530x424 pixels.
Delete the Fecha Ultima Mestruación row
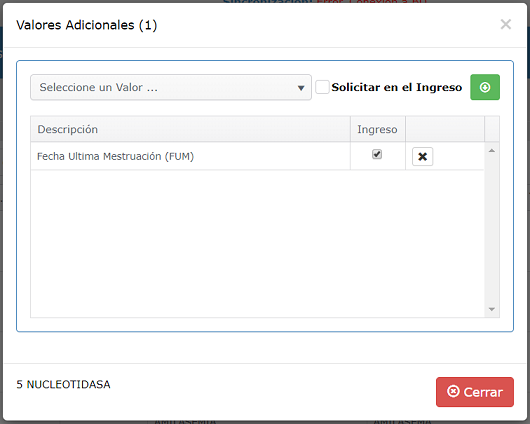coord(422,157)
